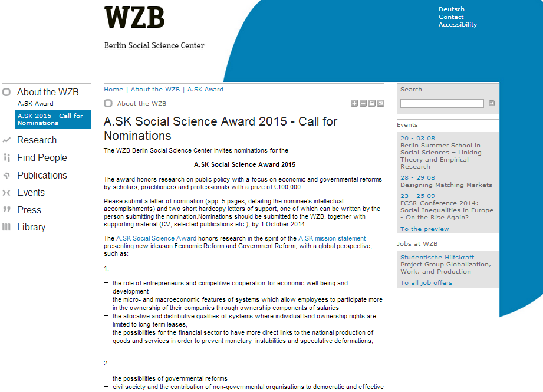Click inside the Search text field
Screen dimensions: 543x392
click(442, 103)
